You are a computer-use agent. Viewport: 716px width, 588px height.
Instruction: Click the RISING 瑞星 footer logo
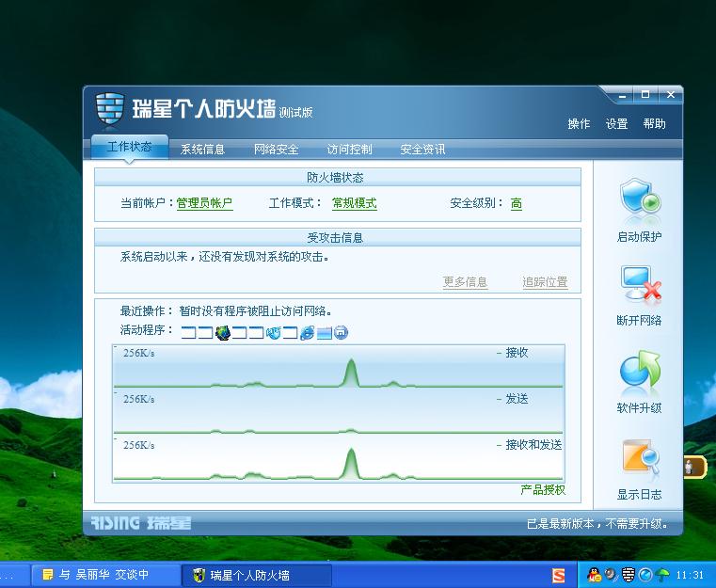(141, 523)
